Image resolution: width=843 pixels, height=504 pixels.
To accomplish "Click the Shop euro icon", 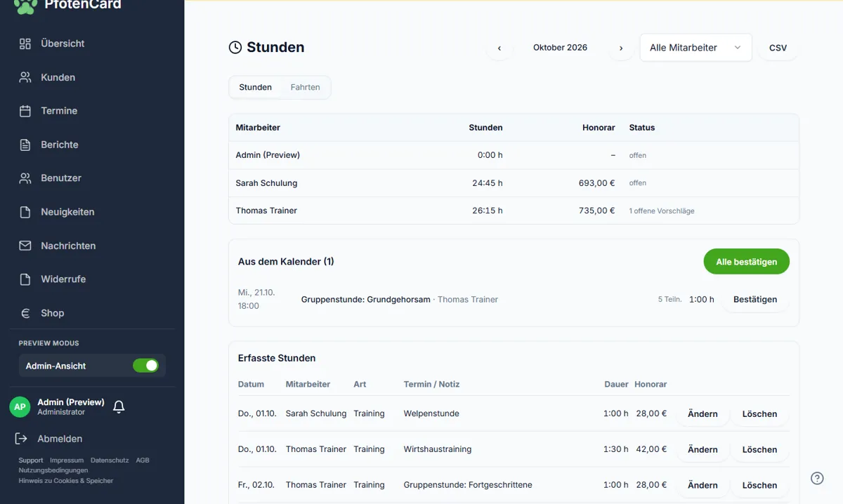I will pyautogui.click(x=25, y=313).
